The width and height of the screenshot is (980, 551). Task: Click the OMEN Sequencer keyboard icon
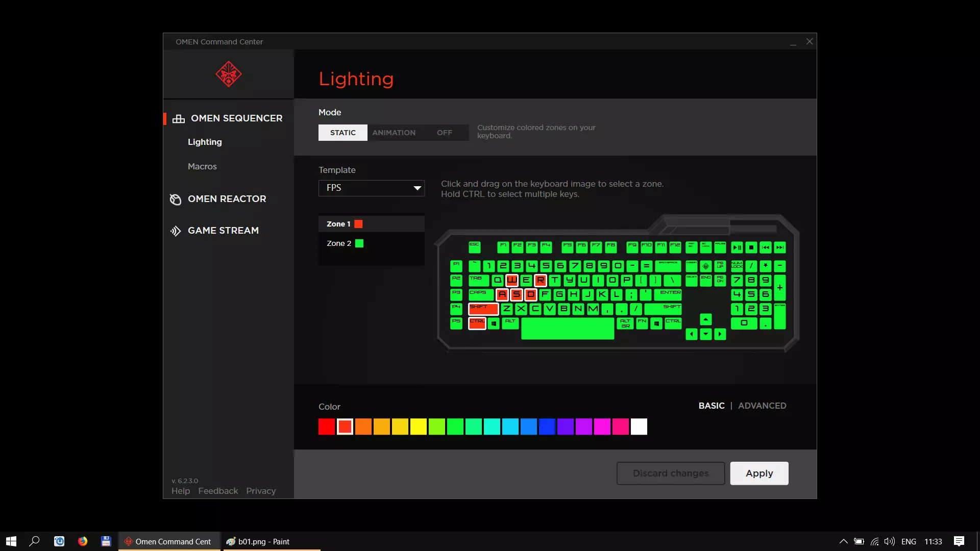coord(179,119)
